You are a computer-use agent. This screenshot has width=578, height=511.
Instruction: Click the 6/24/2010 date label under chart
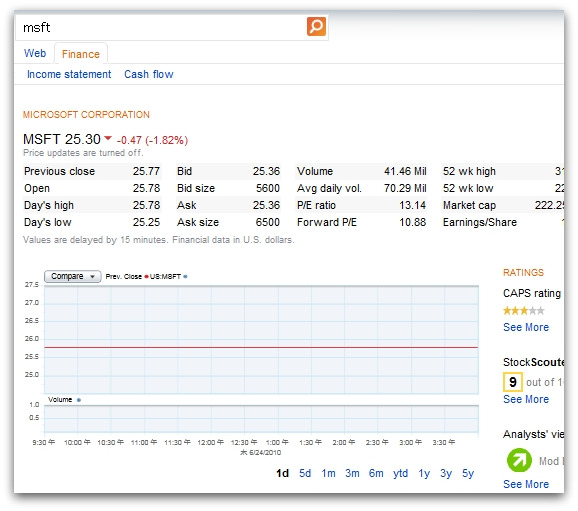[x=261, y=452]
